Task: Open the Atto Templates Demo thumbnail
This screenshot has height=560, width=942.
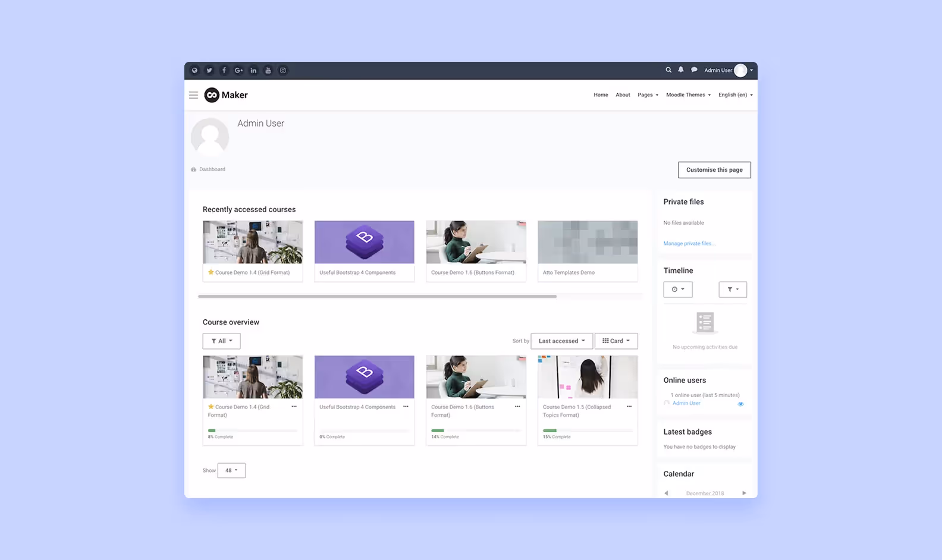Action: click(588, 242)
